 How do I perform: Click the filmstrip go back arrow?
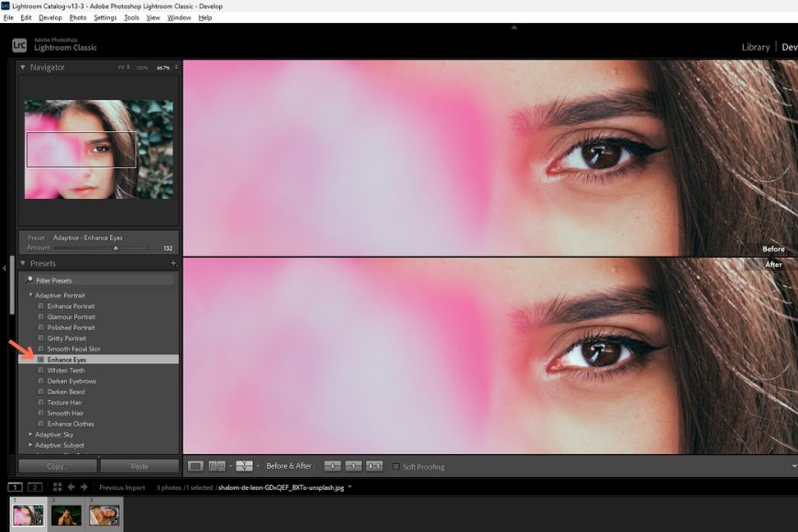click(x=72, y=487)
